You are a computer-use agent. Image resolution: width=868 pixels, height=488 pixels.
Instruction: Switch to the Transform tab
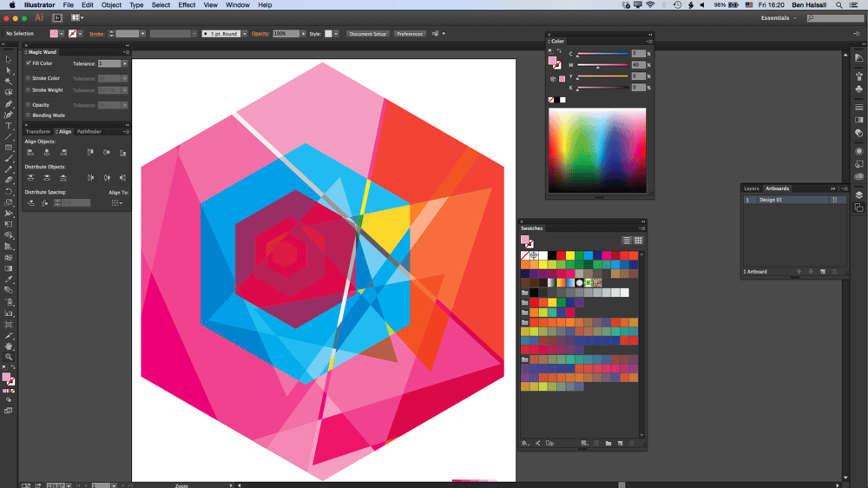pyautogui.click(x=37, y=132)
